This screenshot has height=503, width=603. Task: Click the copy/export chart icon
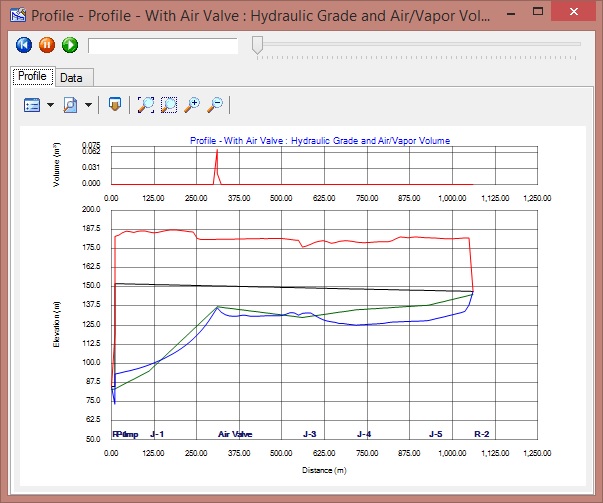115,104
